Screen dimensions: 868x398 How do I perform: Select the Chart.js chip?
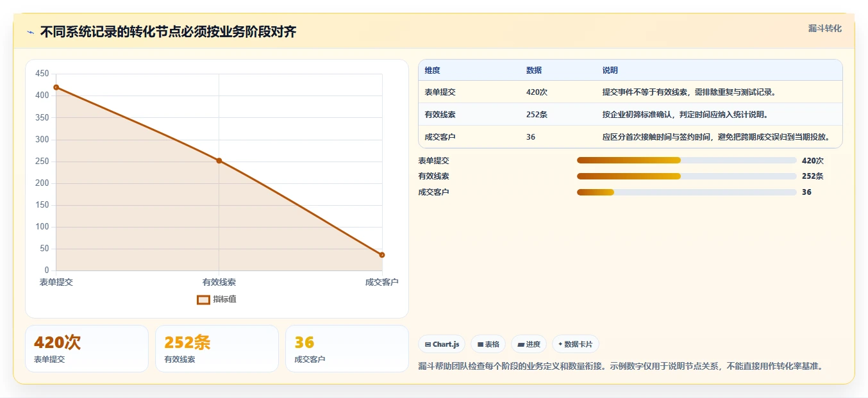442,344
